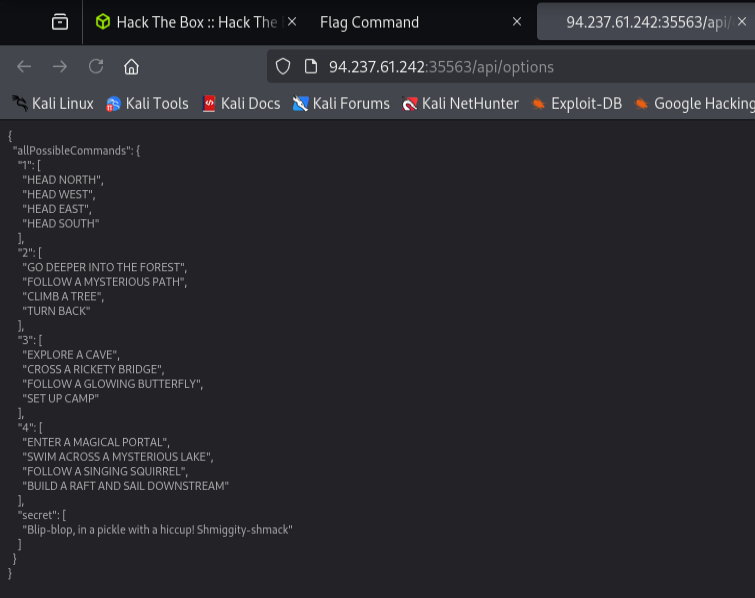Open the Kali Docs bookmark
This screenshot has height=598, width=755.
click(241, 104)
